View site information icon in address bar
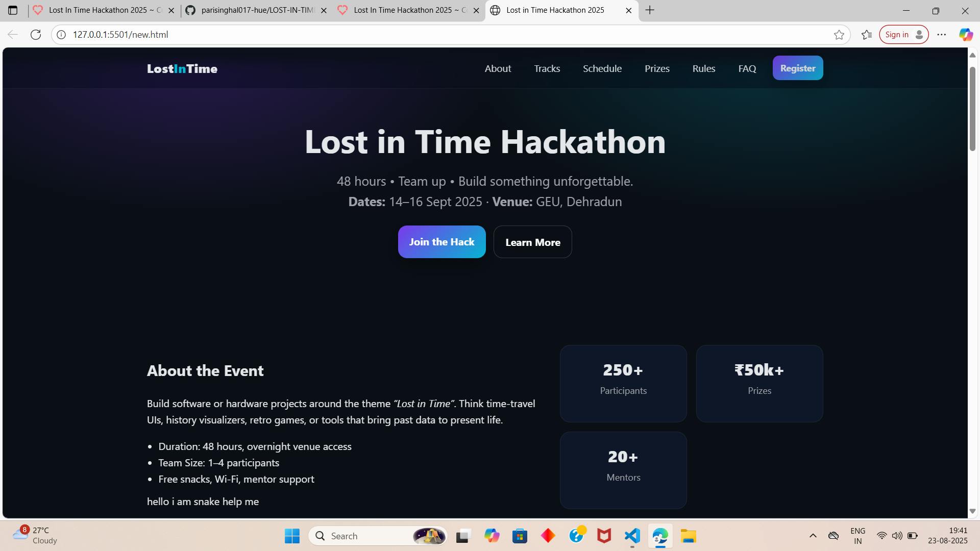Image resolution: width=980 pixels, height=551 pixels. 61,35
